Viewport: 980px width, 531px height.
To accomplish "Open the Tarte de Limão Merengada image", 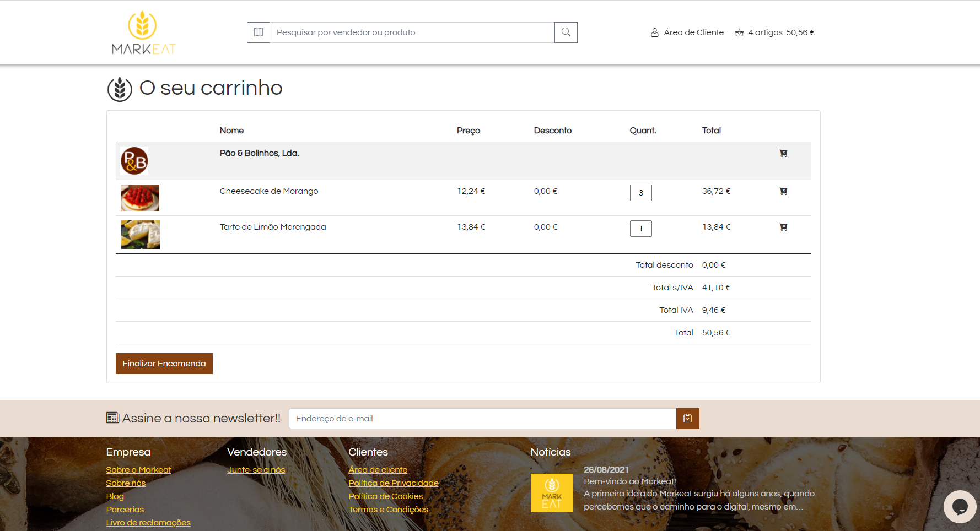I will coord(140,235).
